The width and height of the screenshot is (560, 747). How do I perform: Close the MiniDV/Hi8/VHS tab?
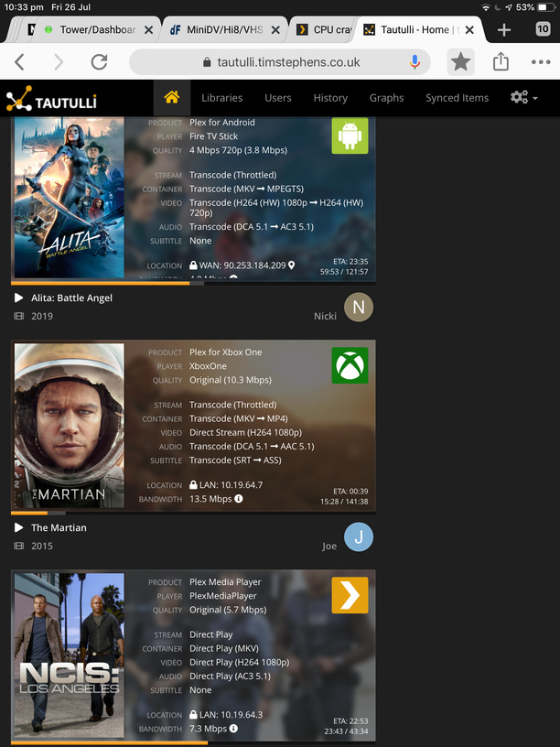click(x=275, y=30)
